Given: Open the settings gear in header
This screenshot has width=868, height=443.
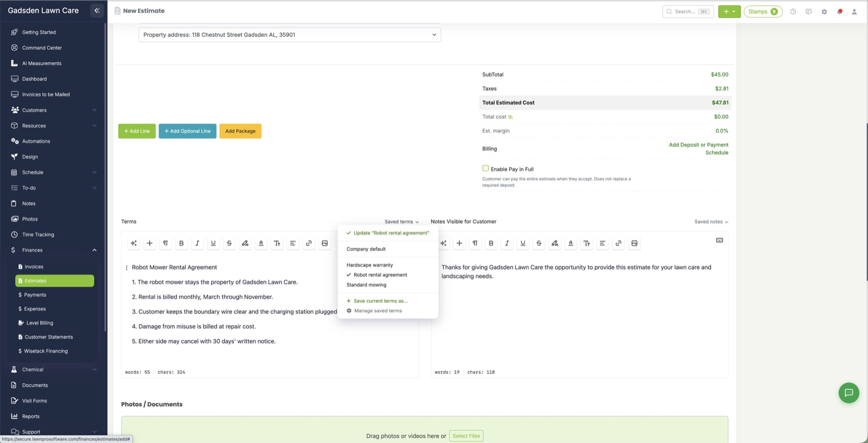Looking at the screenshot, I should [824, 11].
